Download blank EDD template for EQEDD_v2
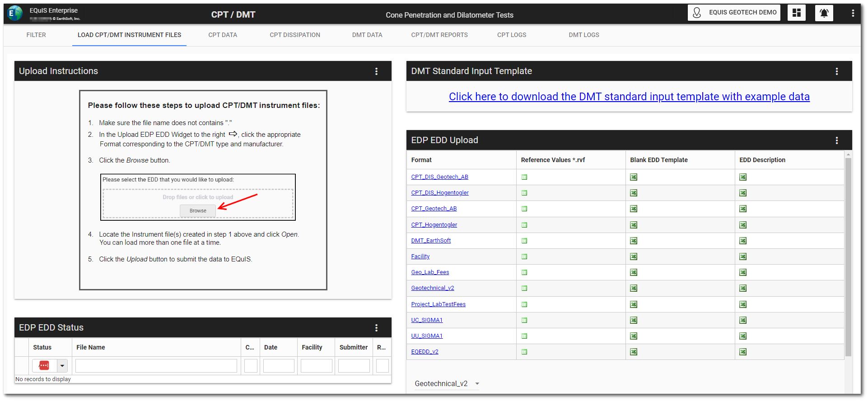 click(x=634, y=352)
